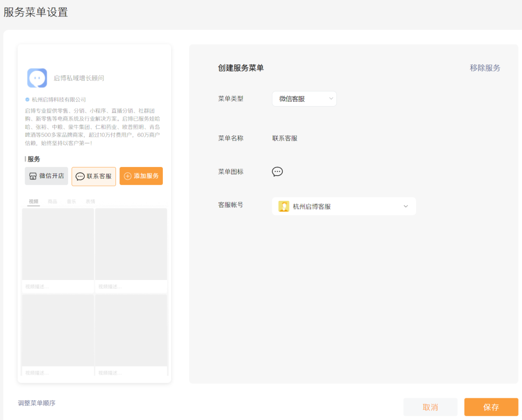Switch to the 商品 tab
The image size is (522, 420).
(x=52, y=201)
